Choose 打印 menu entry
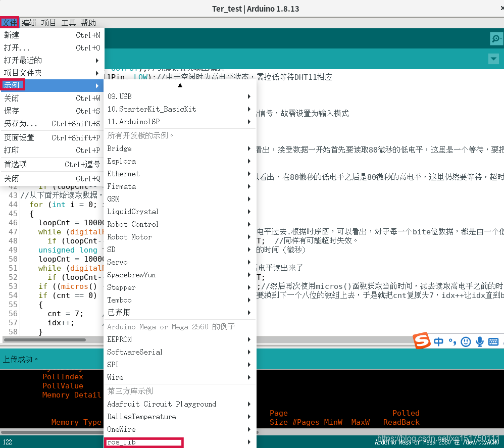The width and height of the screenshot is (504, 448). point(52,150)
